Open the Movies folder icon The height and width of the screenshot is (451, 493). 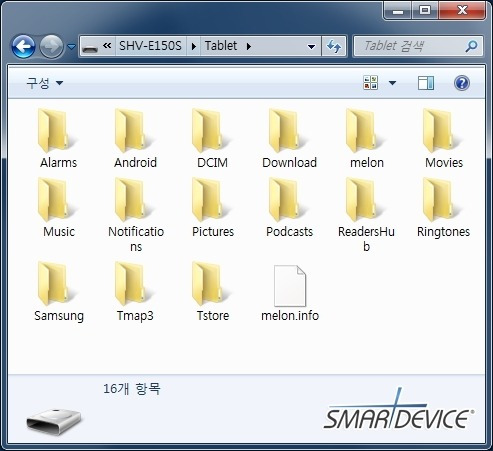(443, 131)
